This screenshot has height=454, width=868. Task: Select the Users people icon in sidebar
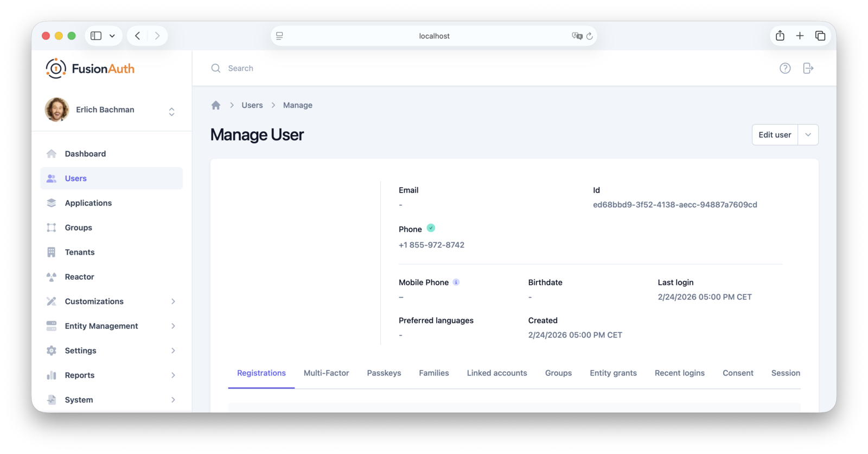coord(52,178)
